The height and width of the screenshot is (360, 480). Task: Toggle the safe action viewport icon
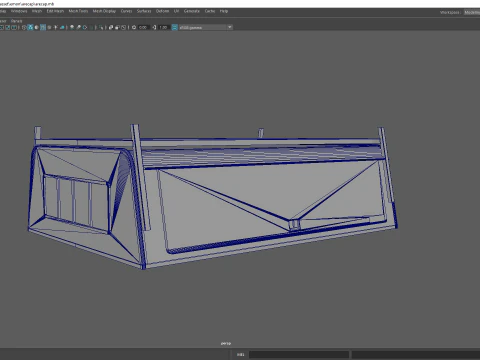8,27
